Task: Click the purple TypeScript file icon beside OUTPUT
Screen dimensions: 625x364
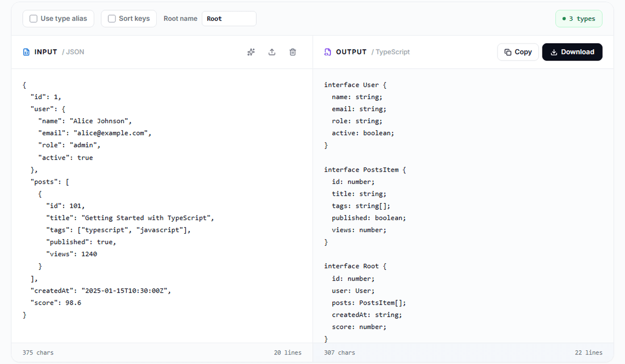Action: tap(328, 52)
